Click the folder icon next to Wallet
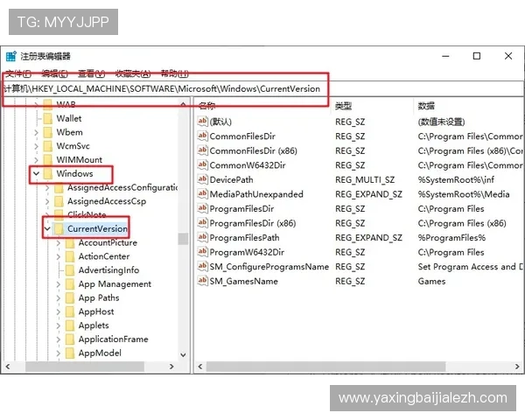 point(48,119)
